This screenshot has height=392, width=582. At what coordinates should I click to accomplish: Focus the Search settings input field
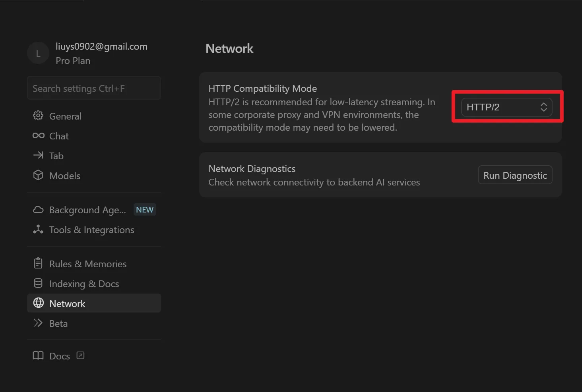94,88
